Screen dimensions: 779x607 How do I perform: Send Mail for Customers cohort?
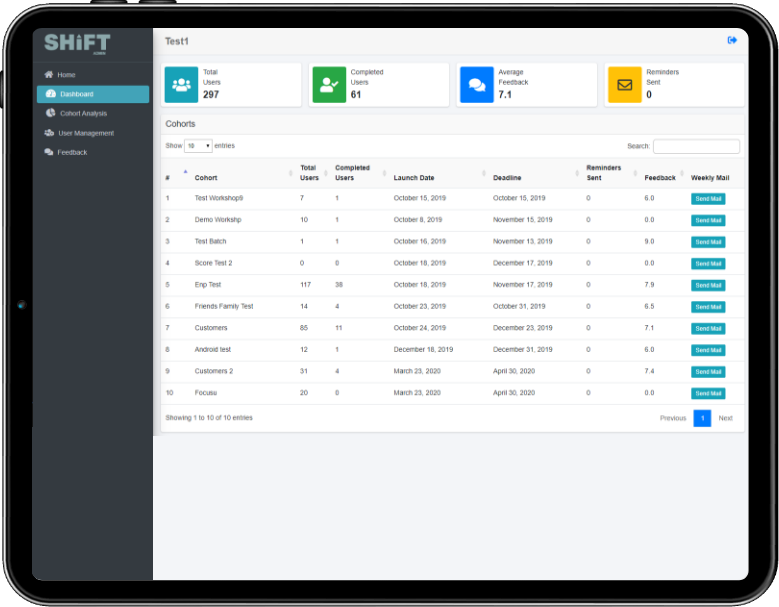[x=708, y=328]
